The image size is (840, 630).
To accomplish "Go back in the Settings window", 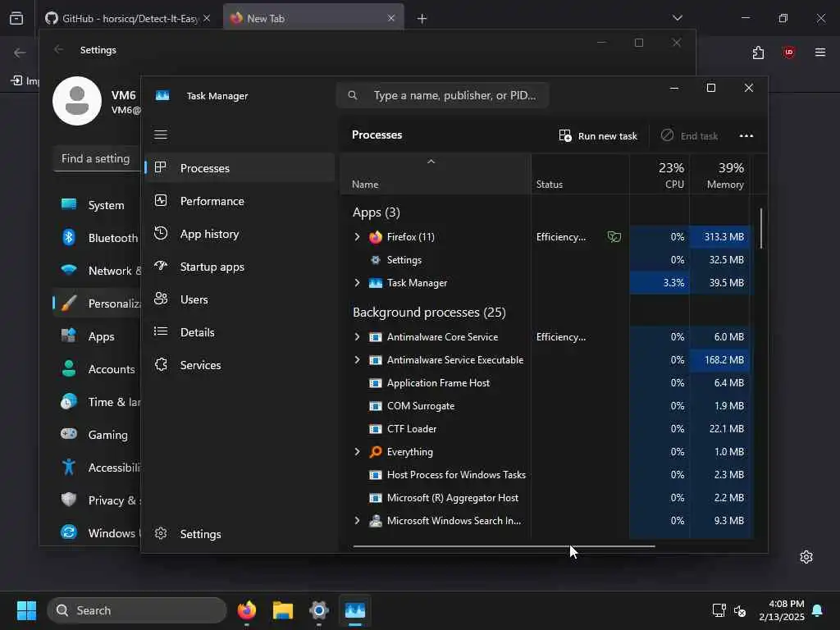I will 58,49.
